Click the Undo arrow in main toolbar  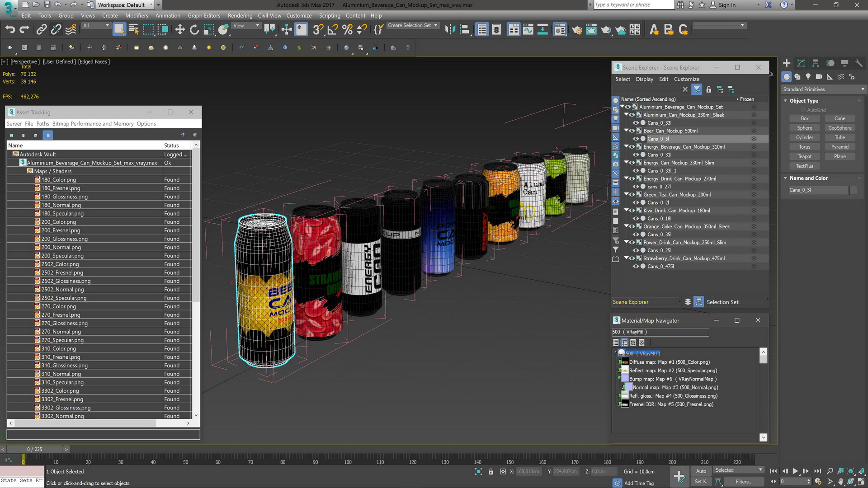coord(10,30)
